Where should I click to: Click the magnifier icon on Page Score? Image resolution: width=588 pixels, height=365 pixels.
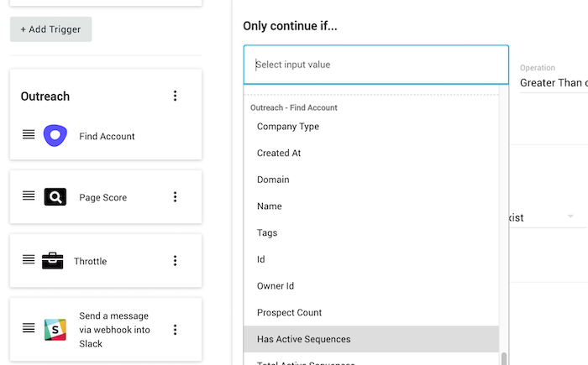click(55, 196)
